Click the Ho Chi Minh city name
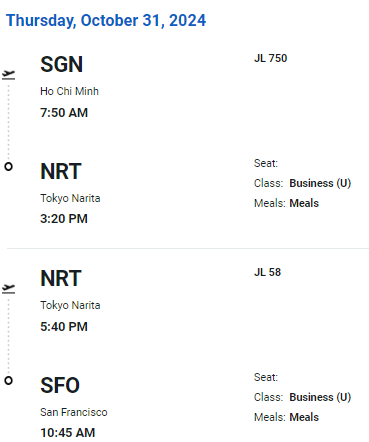The image size is (369, 442). point(69,91)
